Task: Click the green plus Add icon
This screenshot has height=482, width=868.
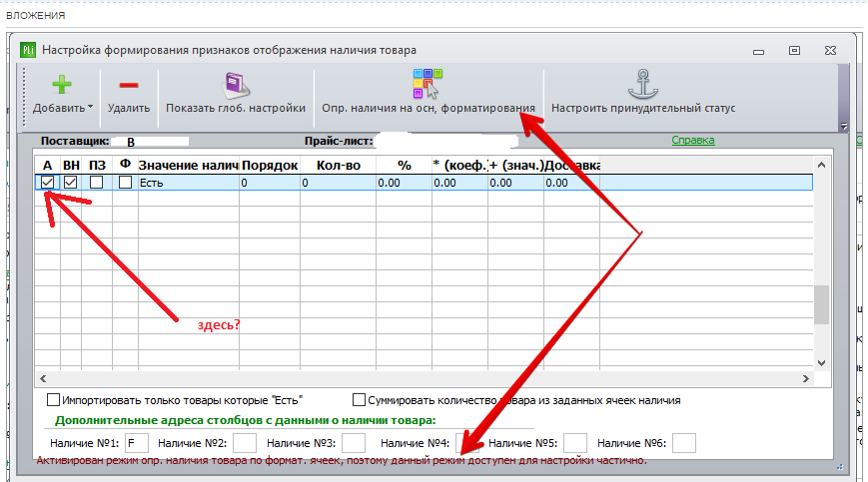Action: pos(62,85)
